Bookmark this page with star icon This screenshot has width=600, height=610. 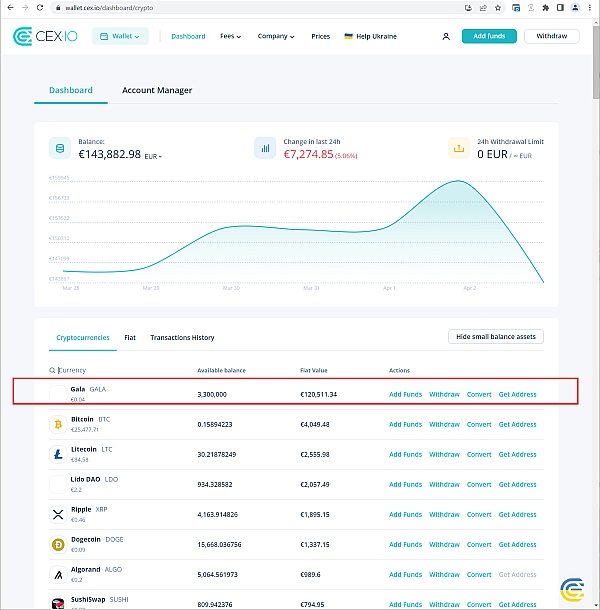[498, 7]
